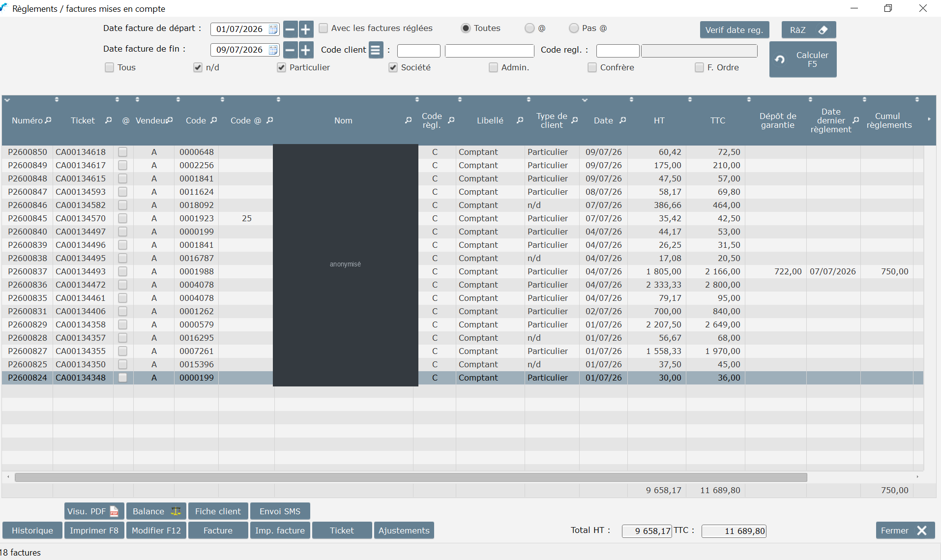Image resolution: width=941 pixels, height=560 pixels.
Task: Click the sort handle above Ticket column
Action: click(57, 99)
